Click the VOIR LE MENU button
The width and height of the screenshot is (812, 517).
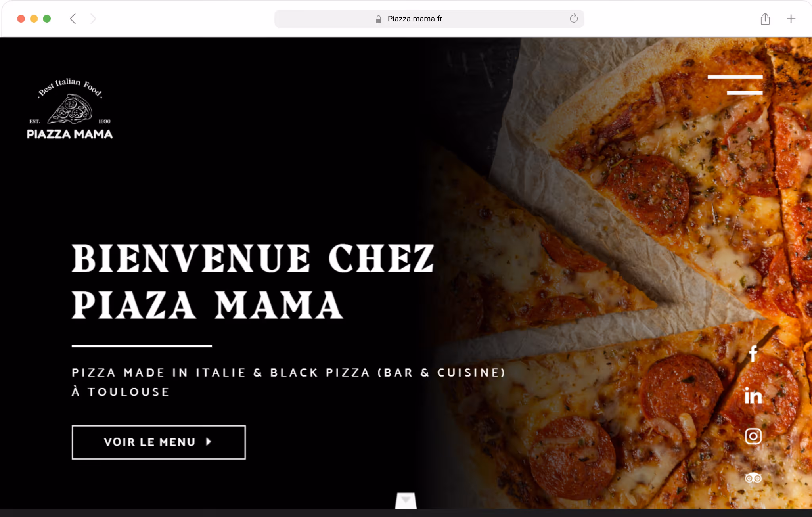click(x=159, y=442)
